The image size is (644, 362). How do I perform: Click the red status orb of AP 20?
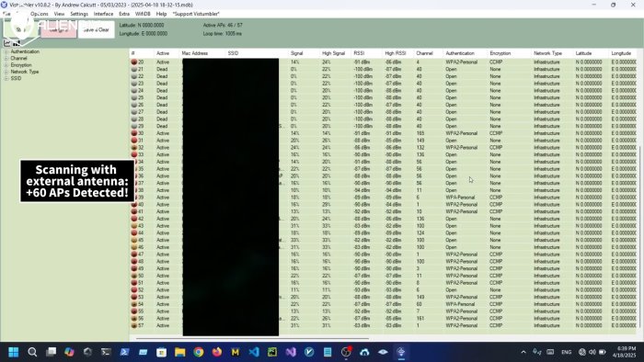click(x=134, y=62)
